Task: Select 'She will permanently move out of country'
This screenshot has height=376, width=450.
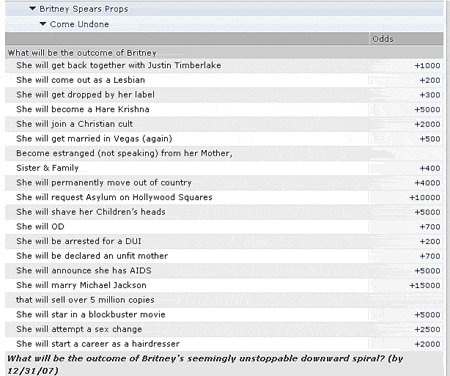Action: coord(104,183)
